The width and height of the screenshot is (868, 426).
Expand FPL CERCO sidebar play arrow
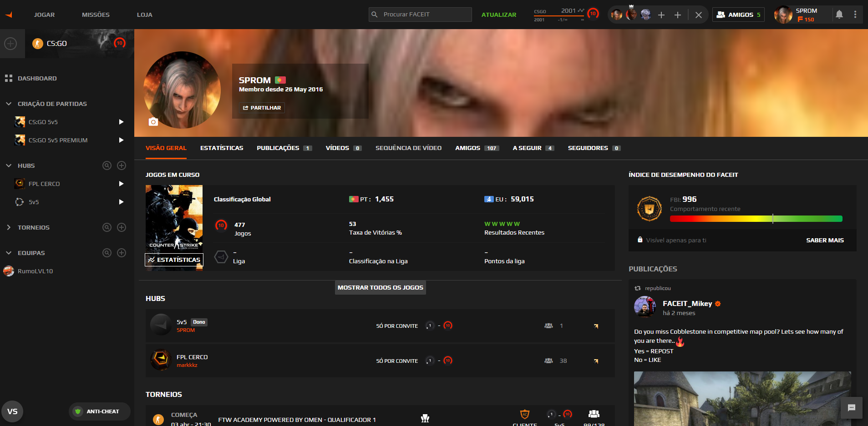121,184
